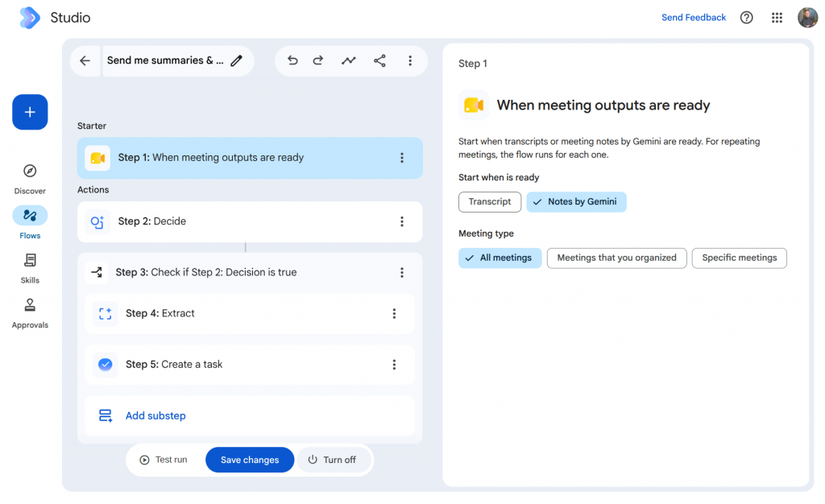The image size is (825, 504).
Task: Select Step 4: Extract
Action: [x=250, y=314]
